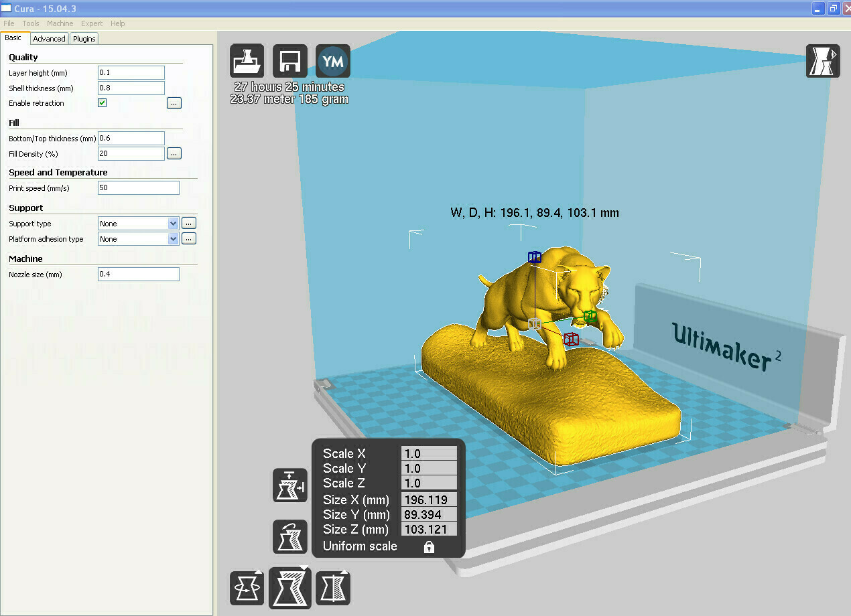Click the Scale Z value field
The height and width of the screenshot is (616, 851).
(429, 483)
